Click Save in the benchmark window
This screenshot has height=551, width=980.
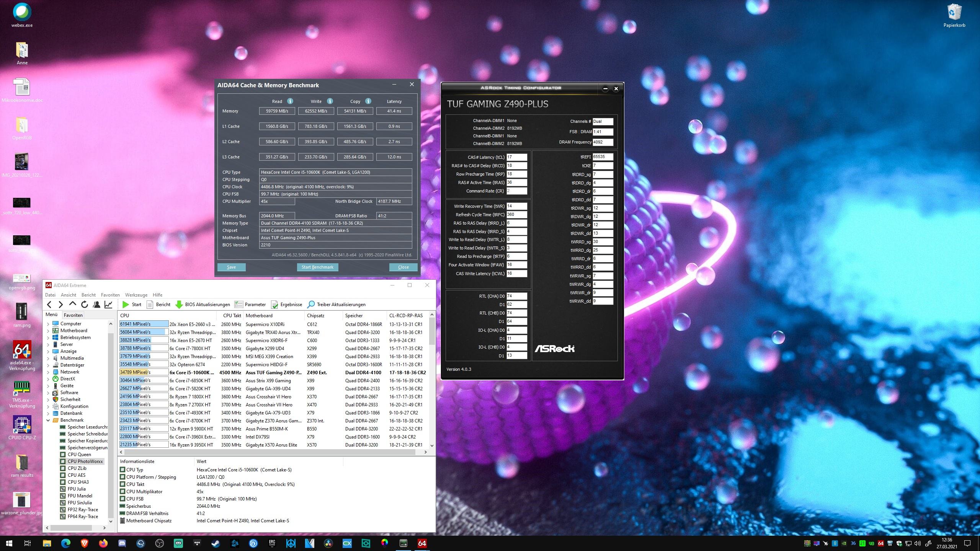pyautogui.click(x=231, y=267)
